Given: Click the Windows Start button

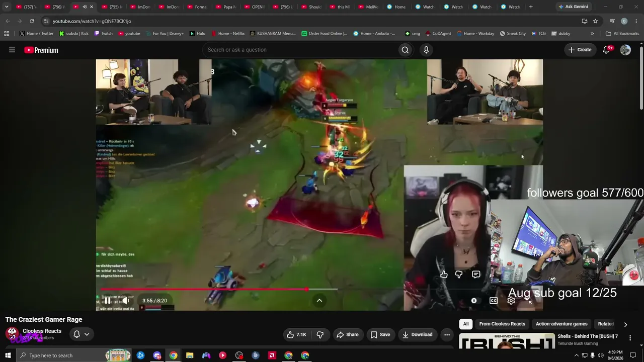Looking at the screenshot, I should pos(8,355).
